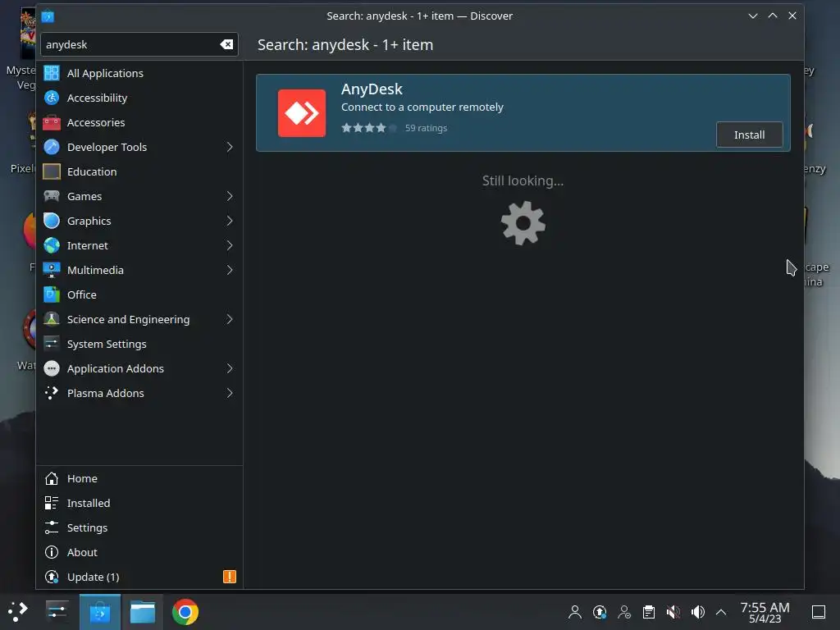Expand the Developer Tools chevron
The height and width of the screenshot is (630, 840).
click(230, 147)
